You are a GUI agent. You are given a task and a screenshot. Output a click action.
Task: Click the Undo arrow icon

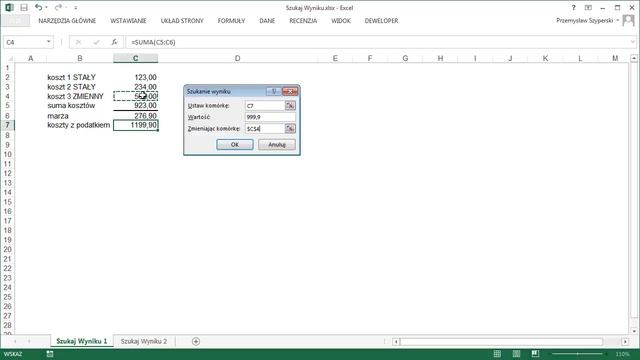click(38, 7)
